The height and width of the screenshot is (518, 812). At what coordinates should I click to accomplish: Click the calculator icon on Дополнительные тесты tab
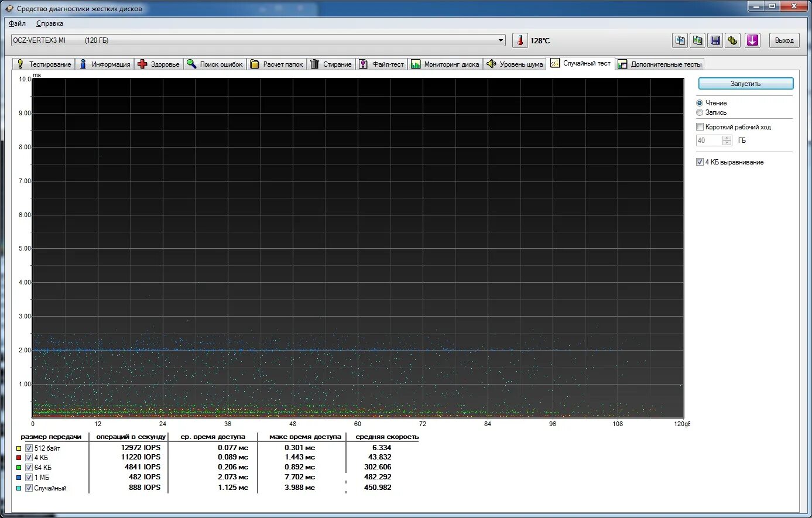point(623,64)
